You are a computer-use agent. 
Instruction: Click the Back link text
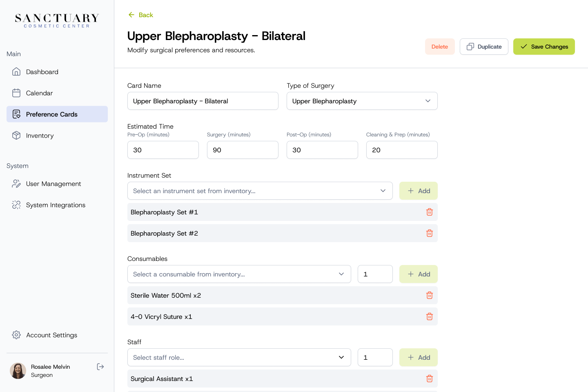pos(146,15)
